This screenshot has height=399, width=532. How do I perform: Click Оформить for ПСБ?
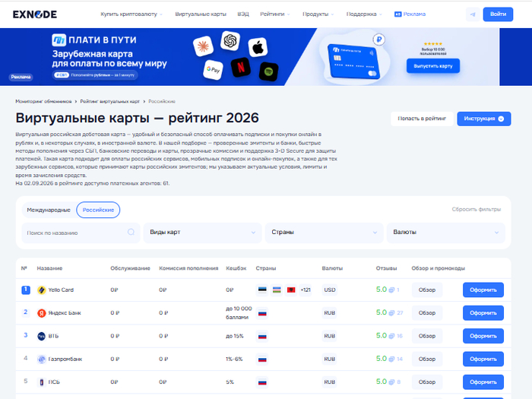click(x=483, y=382)
